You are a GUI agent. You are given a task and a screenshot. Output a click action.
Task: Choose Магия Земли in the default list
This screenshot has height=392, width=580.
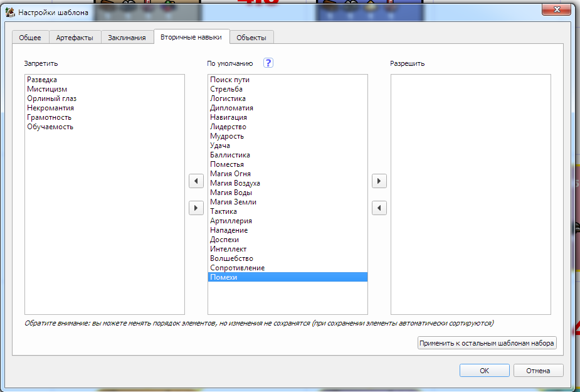click(x=233, y=202)
